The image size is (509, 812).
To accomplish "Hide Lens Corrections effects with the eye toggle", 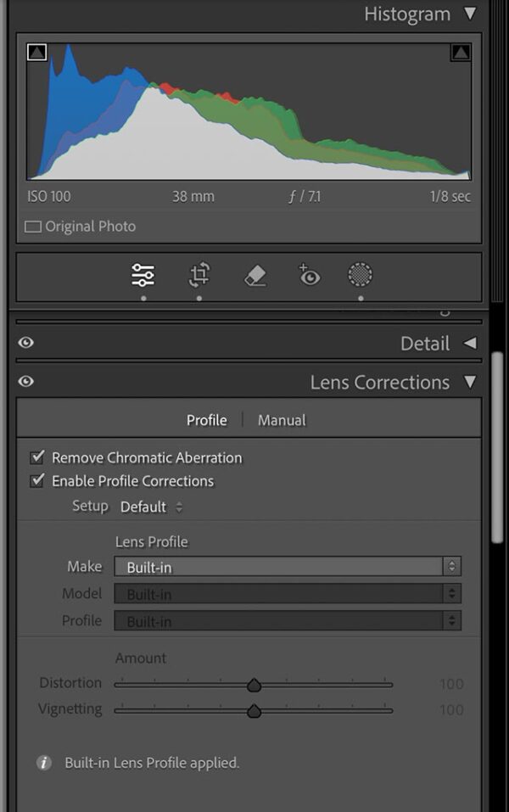I will click(x=25, y=382).
